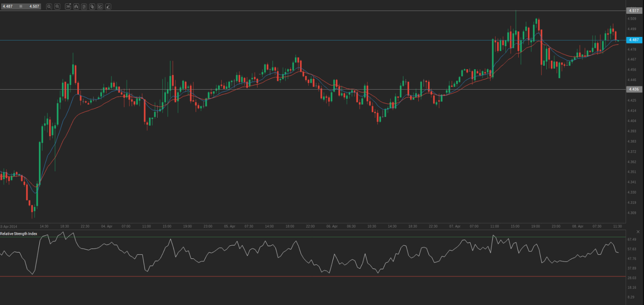Select the gray 4.436 price level label
The height and width of the screenshot is (305, 644).
click(x=634, y=89)
